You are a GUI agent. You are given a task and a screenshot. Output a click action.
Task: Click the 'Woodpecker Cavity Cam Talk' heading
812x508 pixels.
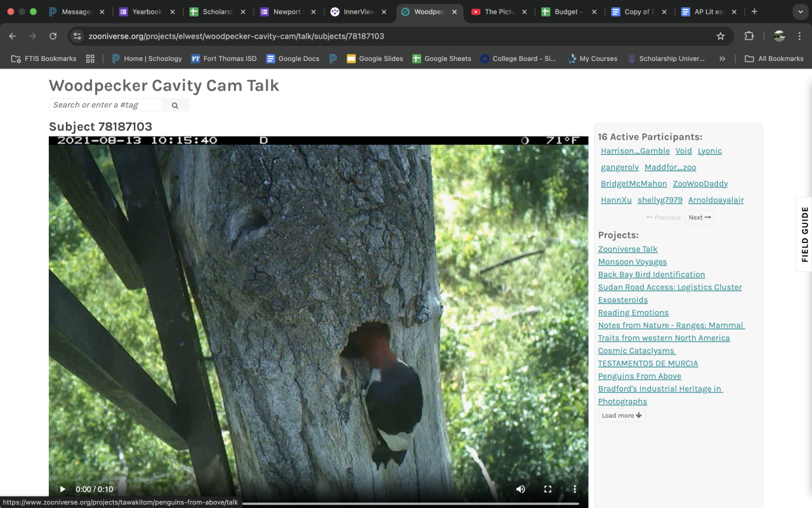(164, 85)
